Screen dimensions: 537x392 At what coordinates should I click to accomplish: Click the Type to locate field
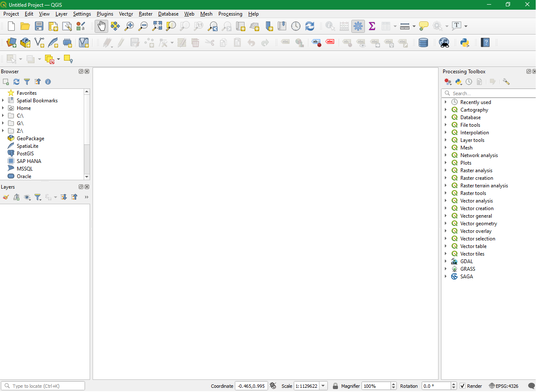click(x=43, y=386)
